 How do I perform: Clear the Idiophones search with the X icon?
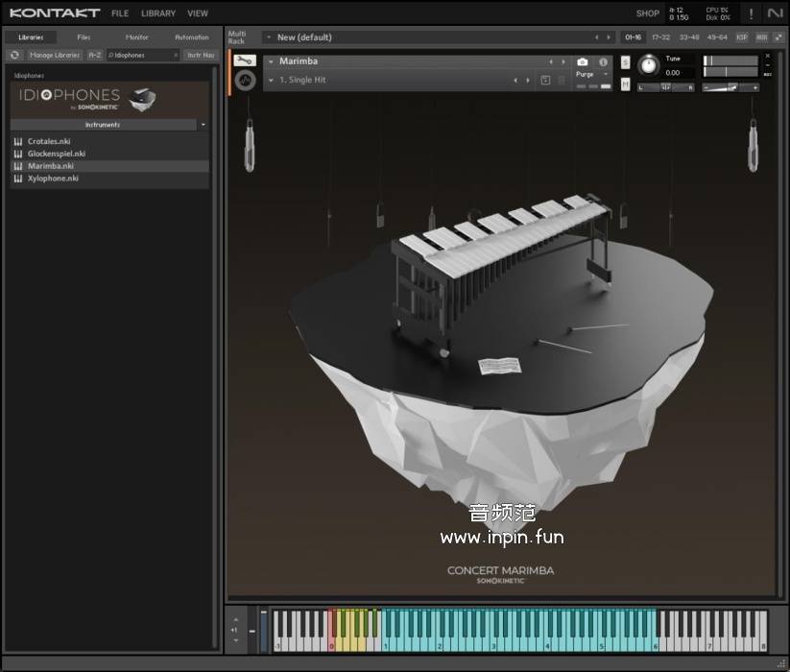(175, 56)
